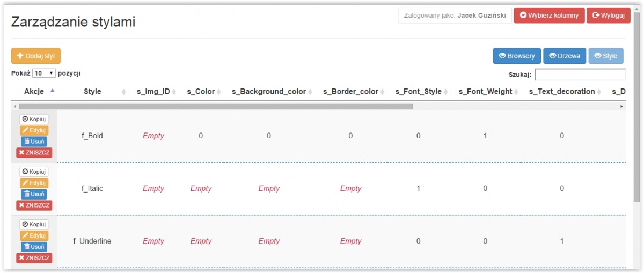Sort by s_Background_color column header
Image resolution: width=644 pixels, height=273 pixels.
pyautogui.click(x=269, y=92)
